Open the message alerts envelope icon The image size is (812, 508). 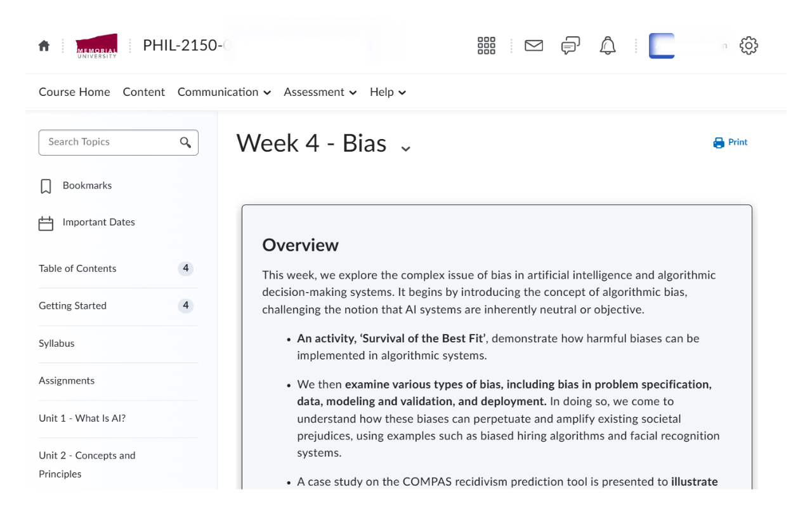click(x=534, y=46)
